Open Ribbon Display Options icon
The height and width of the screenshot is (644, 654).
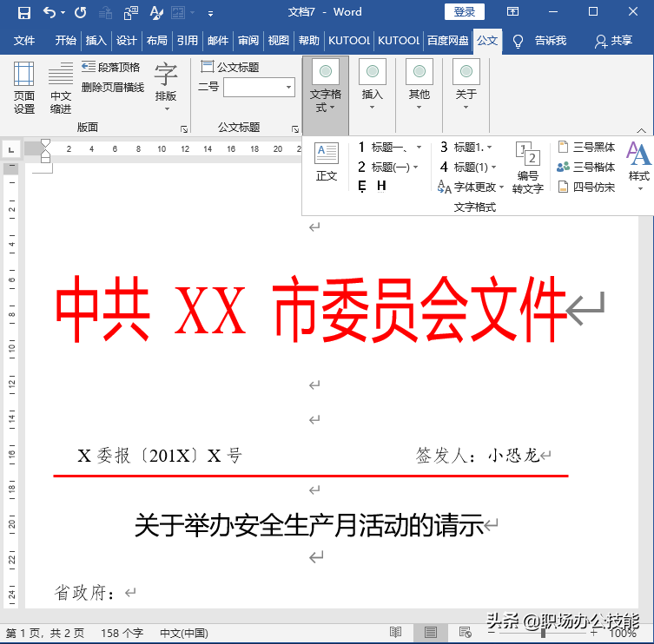pyautogui.click(x=512, y=11)
